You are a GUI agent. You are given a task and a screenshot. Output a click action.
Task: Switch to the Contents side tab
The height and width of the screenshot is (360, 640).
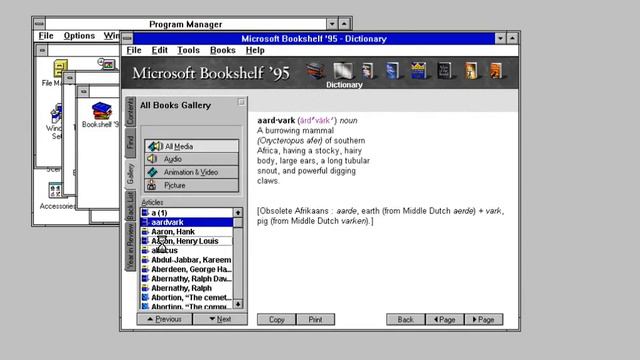[x=130, y=111]
